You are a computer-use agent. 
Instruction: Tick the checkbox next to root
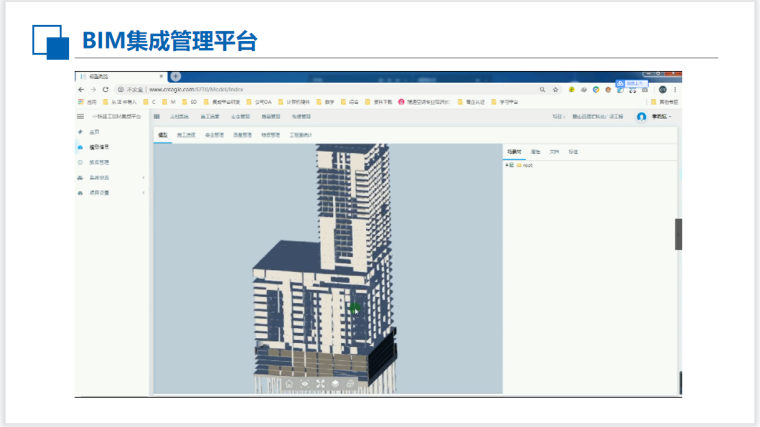pyautogui.click(x=512, y=165)
